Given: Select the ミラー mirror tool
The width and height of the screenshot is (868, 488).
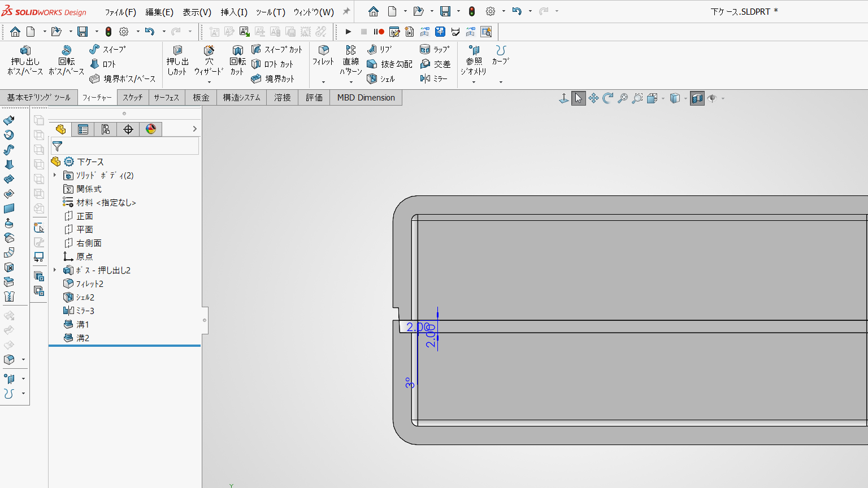Looking at the screenshot, I should [x=433, y=79].
